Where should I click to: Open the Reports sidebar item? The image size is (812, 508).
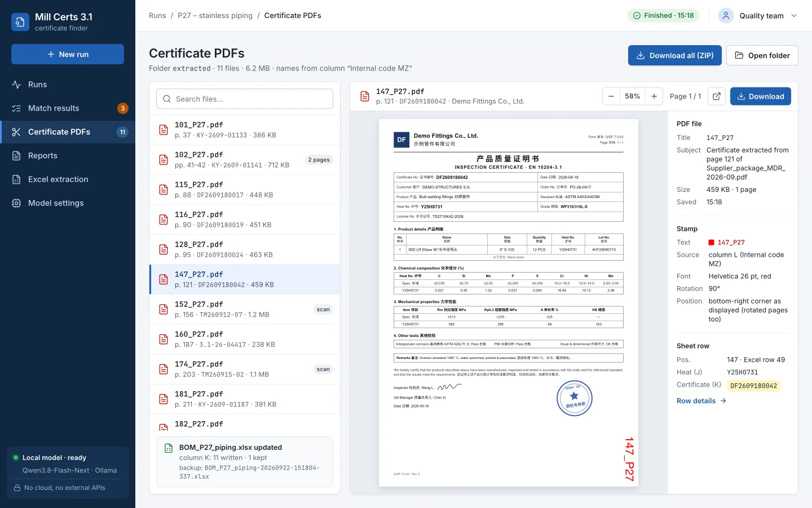click(x=68, y=156)
